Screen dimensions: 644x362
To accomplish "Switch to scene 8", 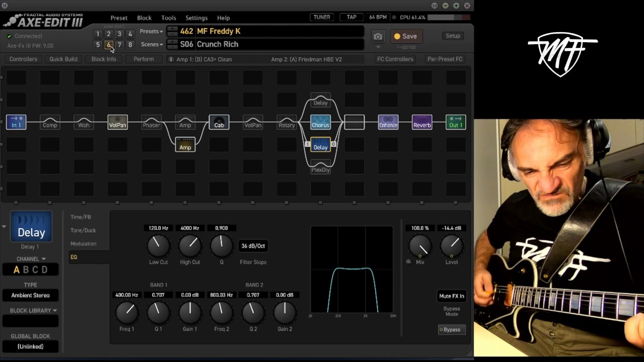I will tap(130, 45).
